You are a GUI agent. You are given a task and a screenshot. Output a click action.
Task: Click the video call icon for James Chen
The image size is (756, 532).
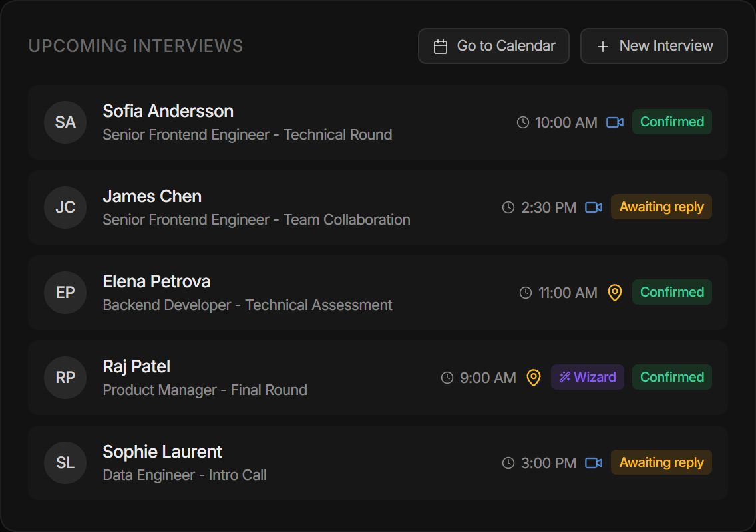pyautogui.click(x=593, y=207)
